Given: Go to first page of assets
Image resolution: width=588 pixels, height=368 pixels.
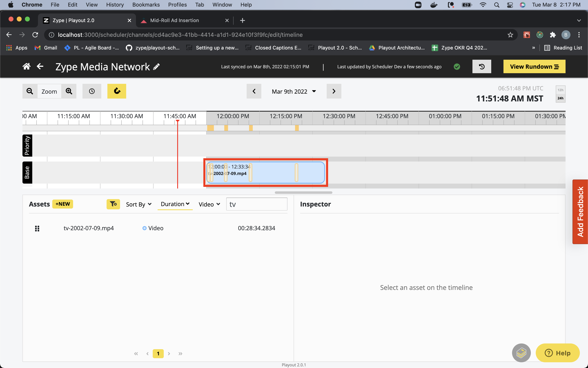Looking at the screenshot, I should coord(136,354).
